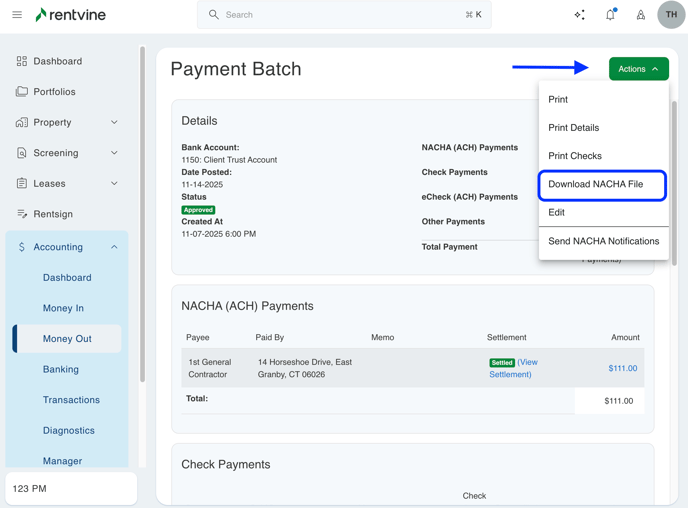Open the notifications bell
The width and height of the screenshot is (688, 508).
click(610, 15)
